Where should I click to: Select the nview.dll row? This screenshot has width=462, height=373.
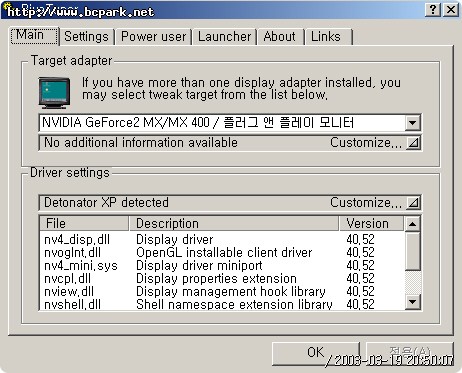coord(222,291)
